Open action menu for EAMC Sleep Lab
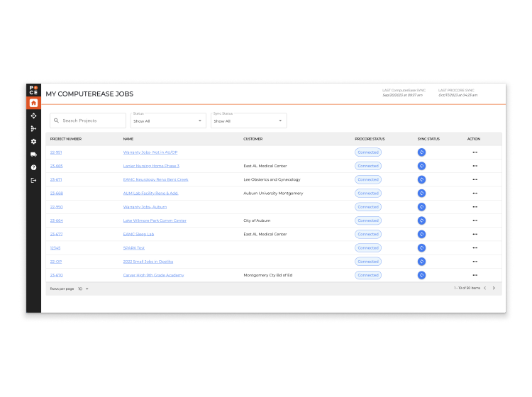Screen dimensions: 532x397 475,234
